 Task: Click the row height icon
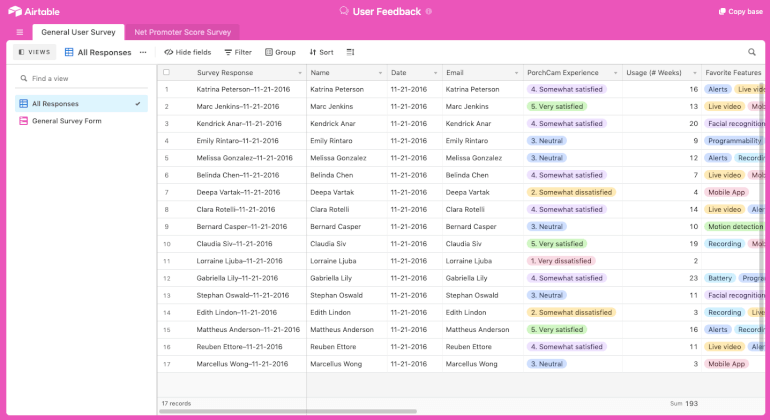[x=350, y=52]
